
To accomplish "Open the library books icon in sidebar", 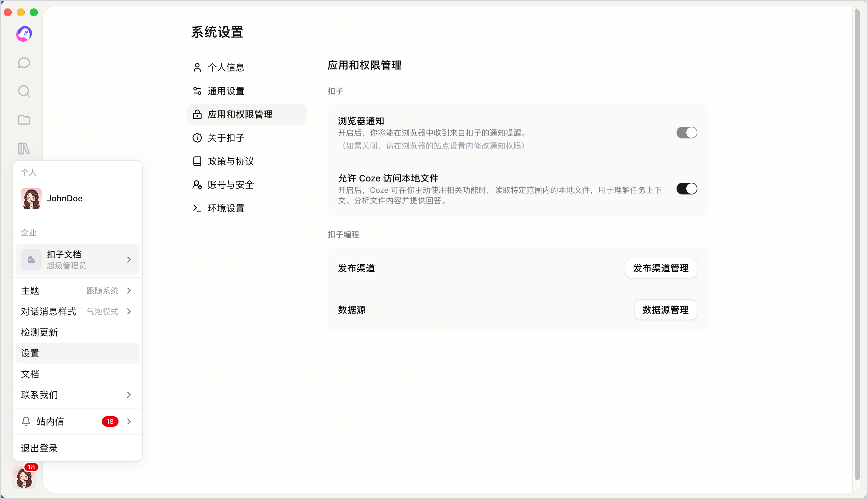I will (24, 149).
